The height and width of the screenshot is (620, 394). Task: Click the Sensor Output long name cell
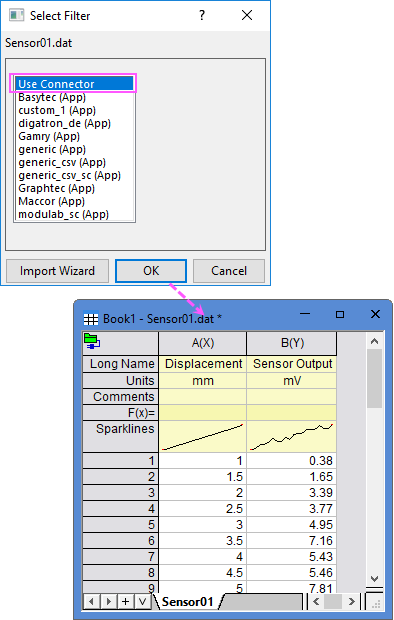(292, 364)
